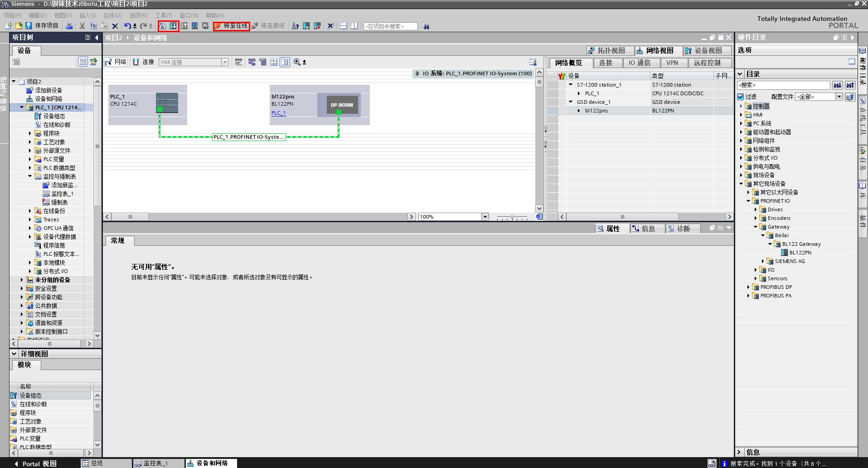
Task: Expand bl122pns row in network overview
Action: point(579,111)
